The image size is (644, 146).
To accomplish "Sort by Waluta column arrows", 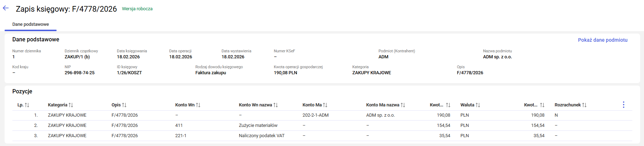I will [x=478, y=105].
